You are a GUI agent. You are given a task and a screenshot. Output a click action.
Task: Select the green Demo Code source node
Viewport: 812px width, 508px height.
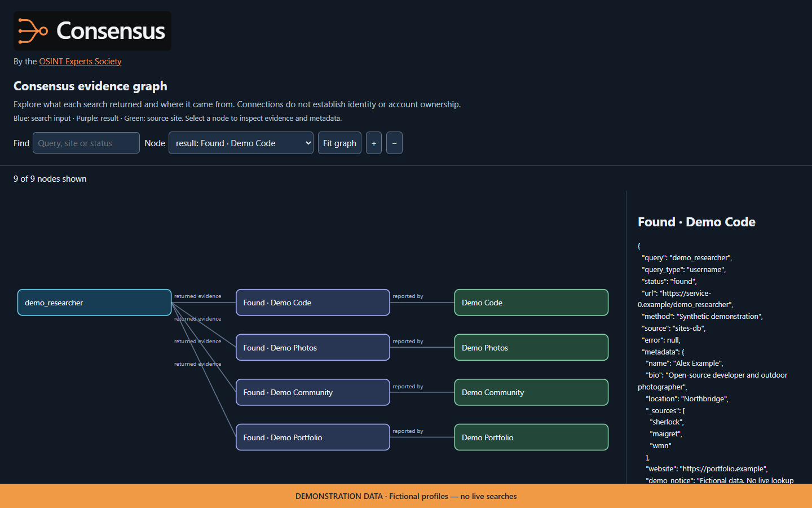531,303
